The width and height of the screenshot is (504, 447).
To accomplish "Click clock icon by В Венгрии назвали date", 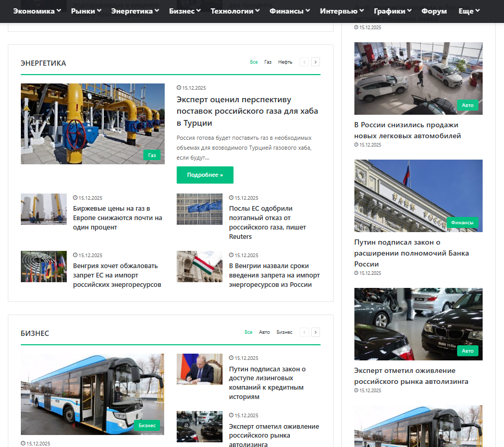I will [x=231, y=255].
